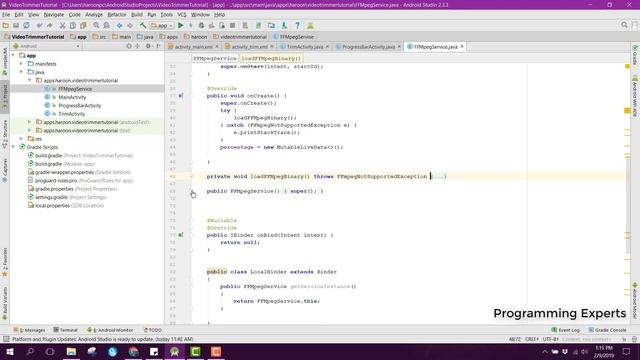Screen dimensions: 640x360
Task: Open the VCS menu
Action: point(182,15)
